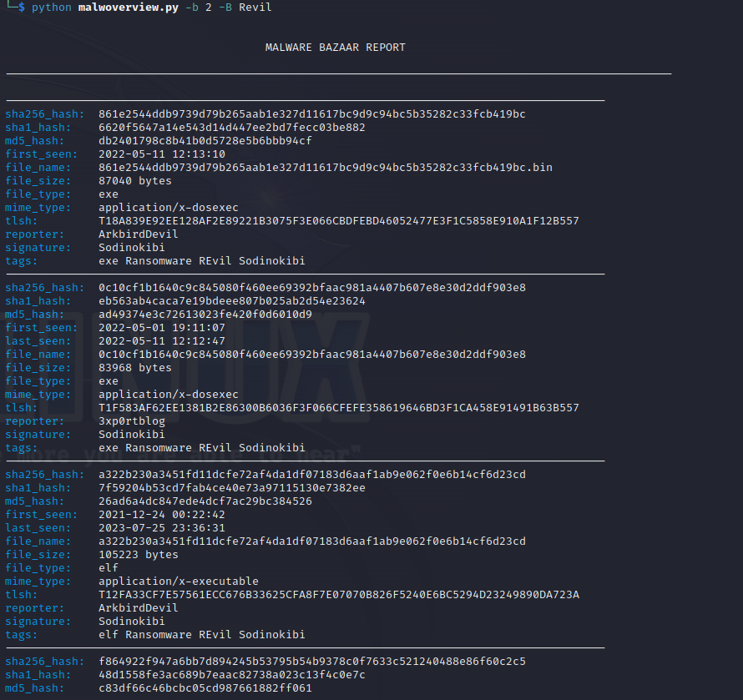Screen dimensions: 743x700
Task: Click the sha256 hash starting with 861e2544ddb9
Action: (x=311, y=114)
